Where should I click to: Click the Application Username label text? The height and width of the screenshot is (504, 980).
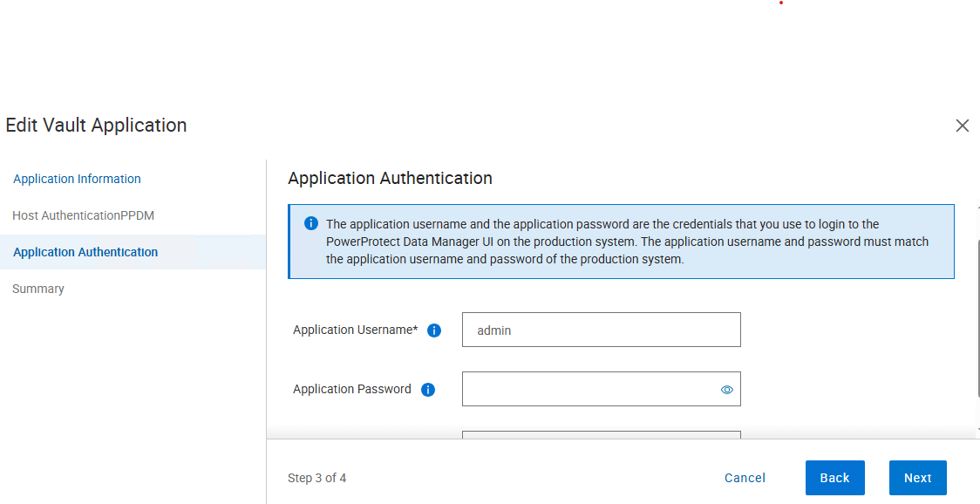point(355,330)
